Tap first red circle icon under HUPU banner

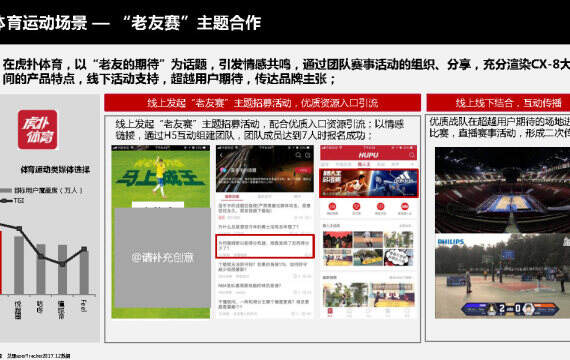pos(332,206)
